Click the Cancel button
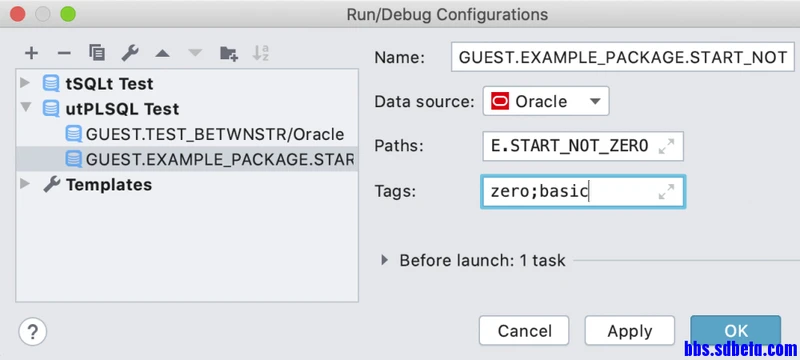The height and width of the screenshot is (360, 800). tap(524, 331)
